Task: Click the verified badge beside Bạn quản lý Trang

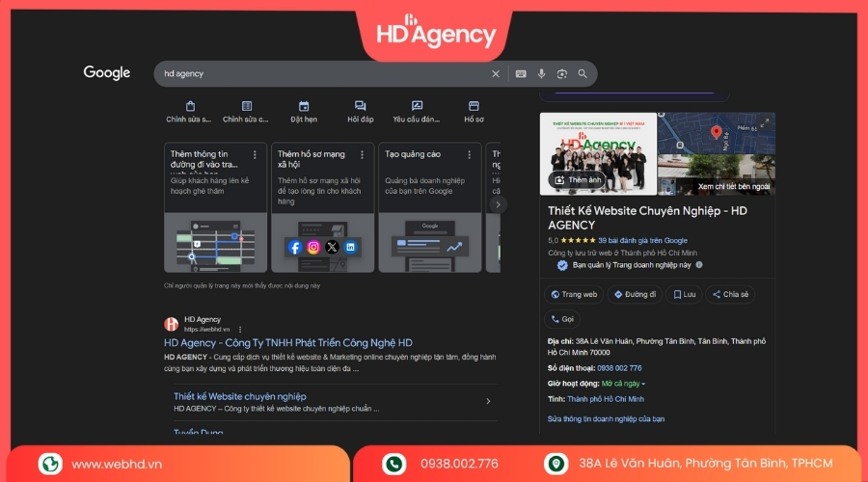Action: [x=562, y=266]
